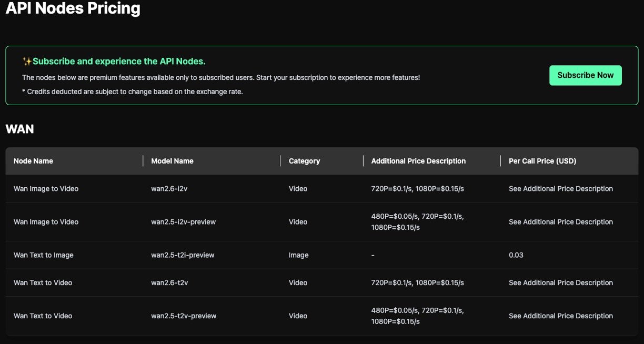Click the wan2.5-t2v-preview model cell
The width and height of the screenshot is (644, 344).
(184, 316)
